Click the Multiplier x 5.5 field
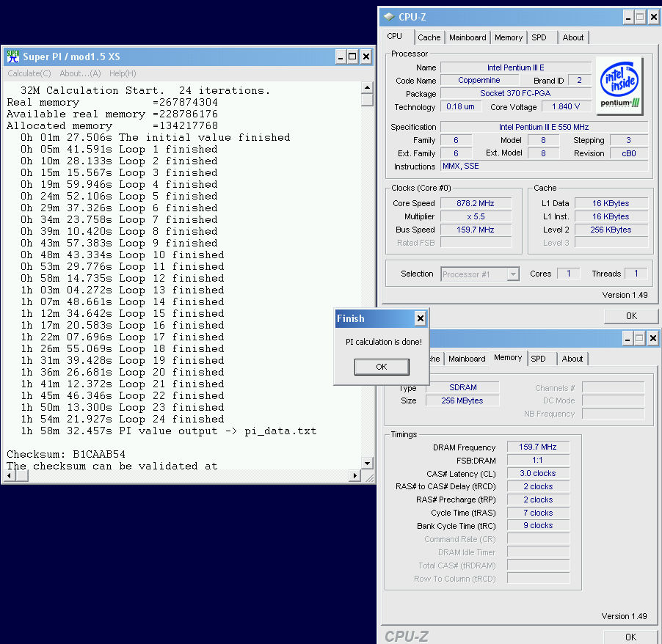Screen dimensions: 662x644 [476, 216]
